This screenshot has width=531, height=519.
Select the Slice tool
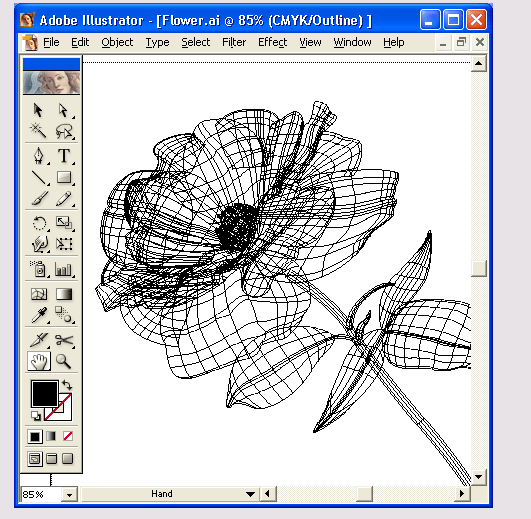[x=39, y=340]
